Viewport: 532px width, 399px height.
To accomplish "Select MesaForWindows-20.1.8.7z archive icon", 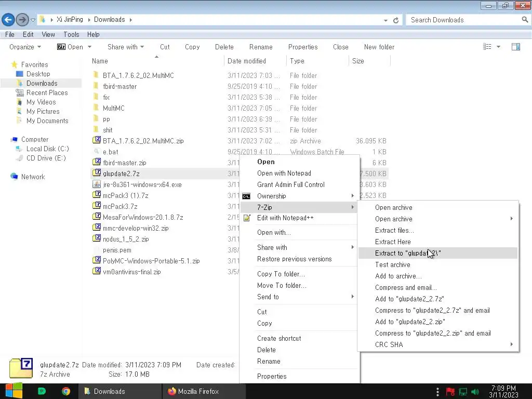I will tap(97, 217).
